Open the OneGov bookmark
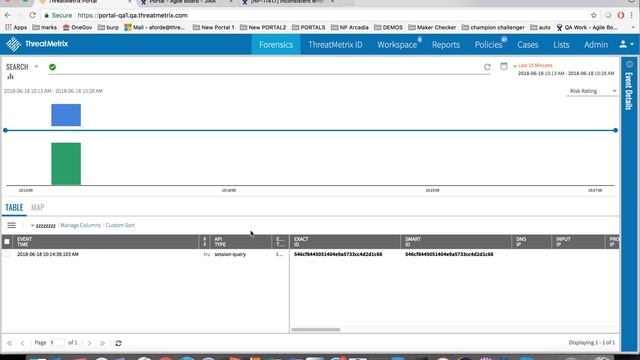 (78, 27)
